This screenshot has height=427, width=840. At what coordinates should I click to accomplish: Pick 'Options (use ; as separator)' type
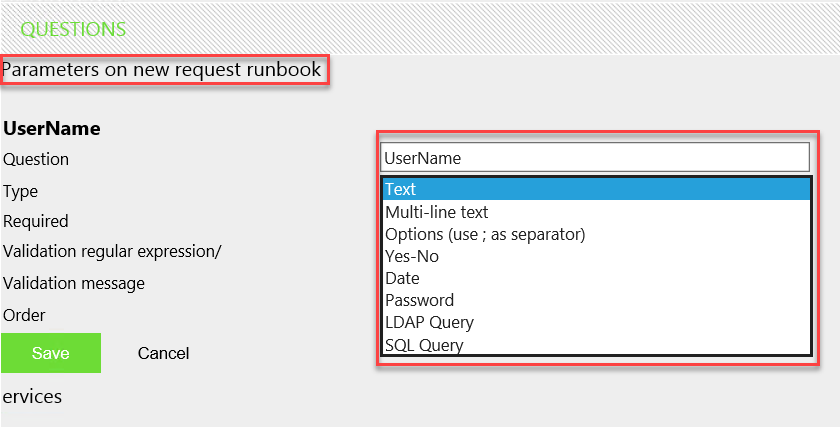click(x=484, y=234)
